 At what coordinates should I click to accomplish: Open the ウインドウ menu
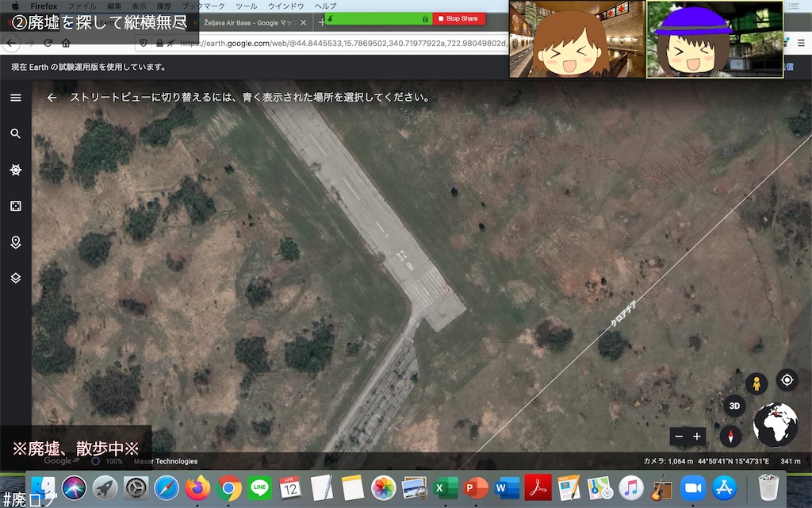point(285,6)
